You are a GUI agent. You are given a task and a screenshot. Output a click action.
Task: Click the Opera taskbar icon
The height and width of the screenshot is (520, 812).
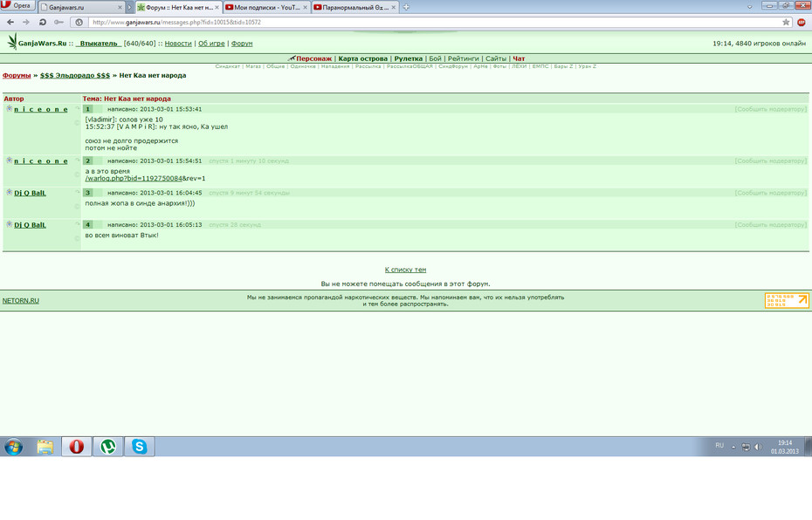77,447
